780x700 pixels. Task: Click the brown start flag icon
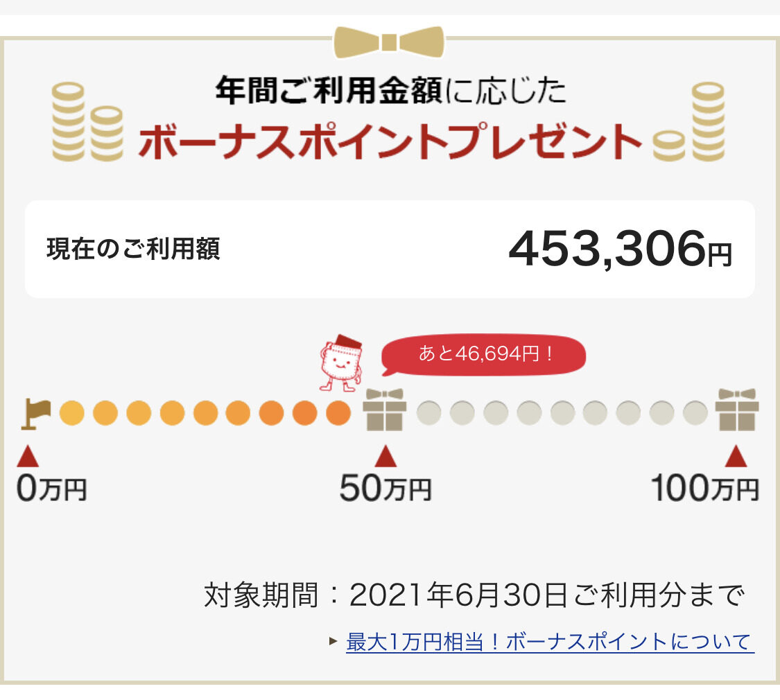click(35, 414)
